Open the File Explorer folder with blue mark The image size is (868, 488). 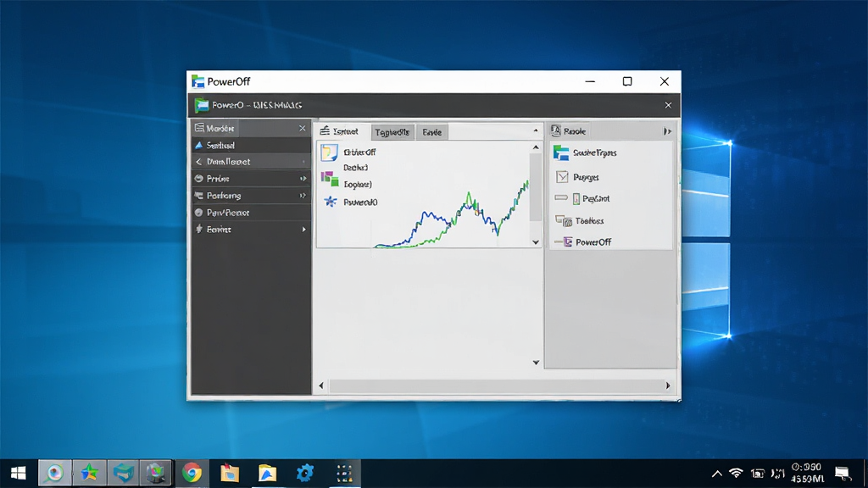tap(267, 473)
